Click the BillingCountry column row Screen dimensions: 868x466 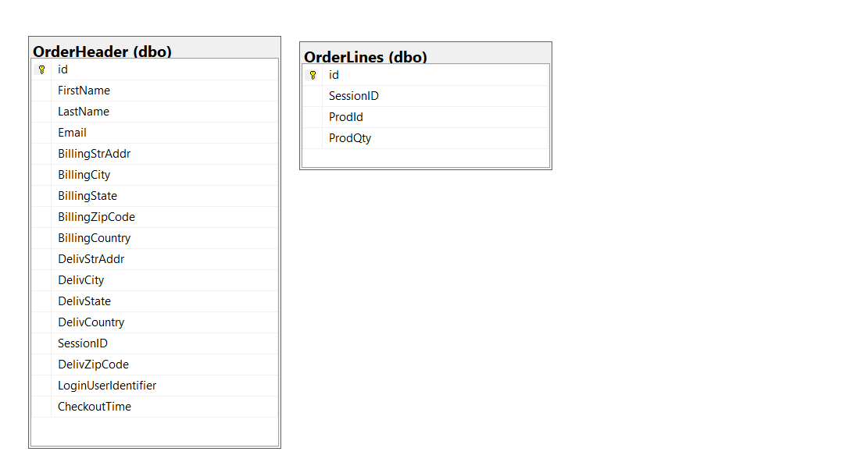click(155, 238)
